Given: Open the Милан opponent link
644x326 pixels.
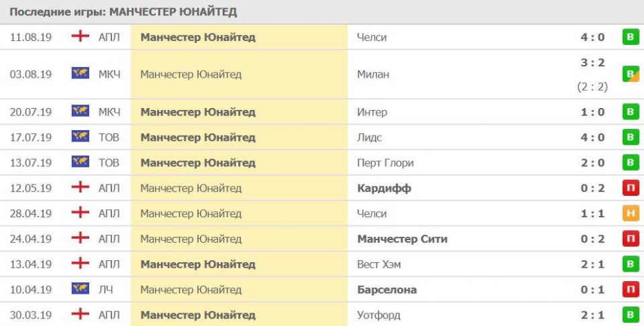Looking at the screenshot, I should (373, 74).
